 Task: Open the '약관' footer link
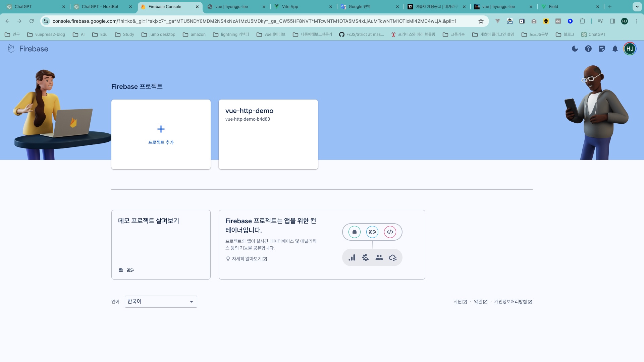click(x=480, y=302)
